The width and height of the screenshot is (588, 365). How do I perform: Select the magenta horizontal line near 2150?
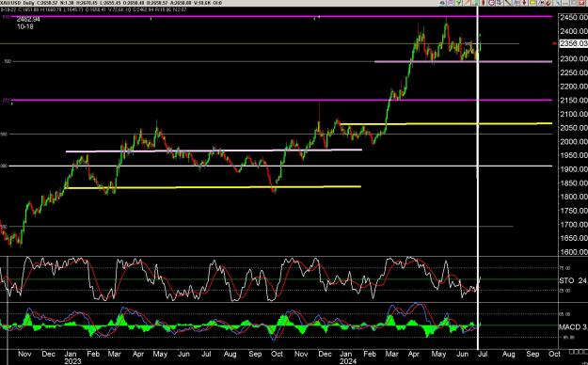(x=281, y=100)
